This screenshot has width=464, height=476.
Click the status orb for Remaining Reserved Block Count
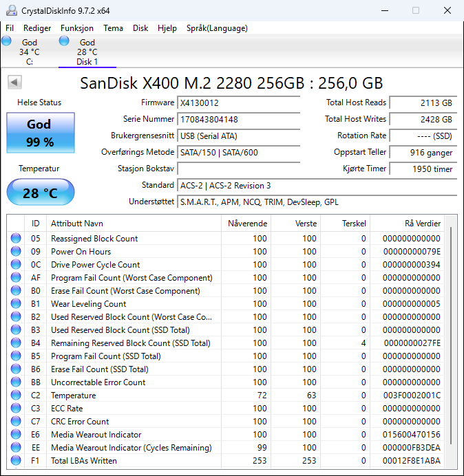pos(16,343)
